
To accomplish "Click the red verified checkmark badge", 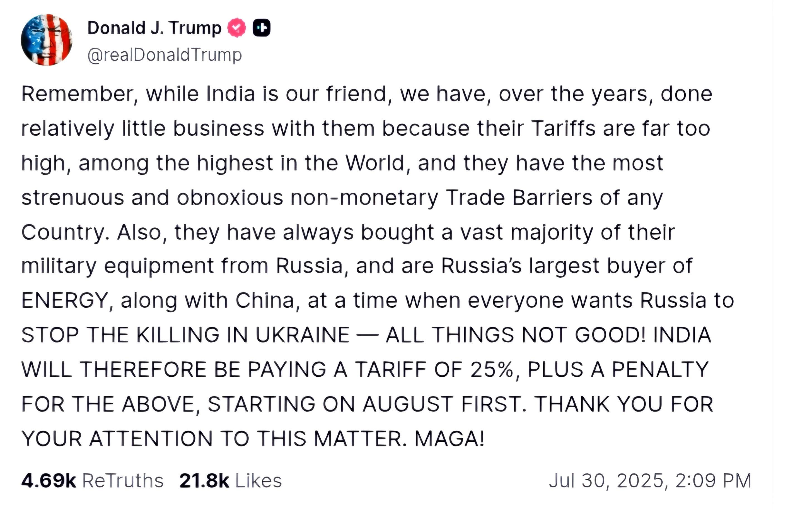I will [237, 28].
